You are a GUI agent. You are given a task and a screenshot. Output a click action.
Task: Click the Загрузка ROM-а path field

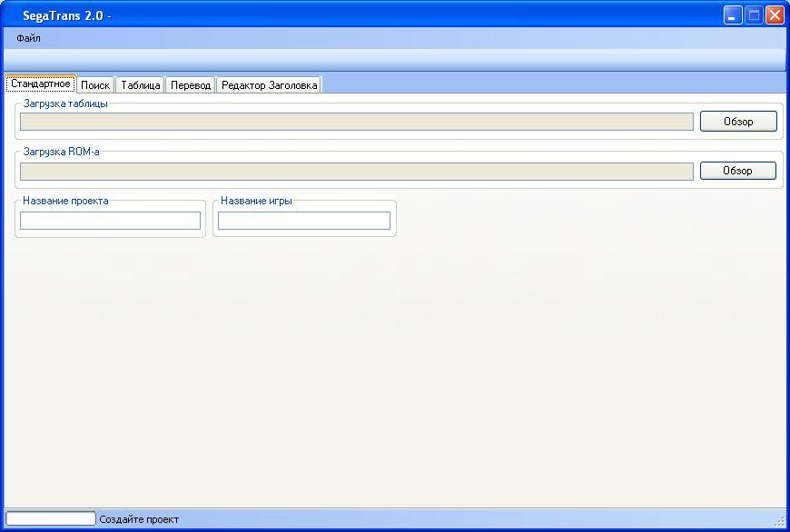click(357, 172)
